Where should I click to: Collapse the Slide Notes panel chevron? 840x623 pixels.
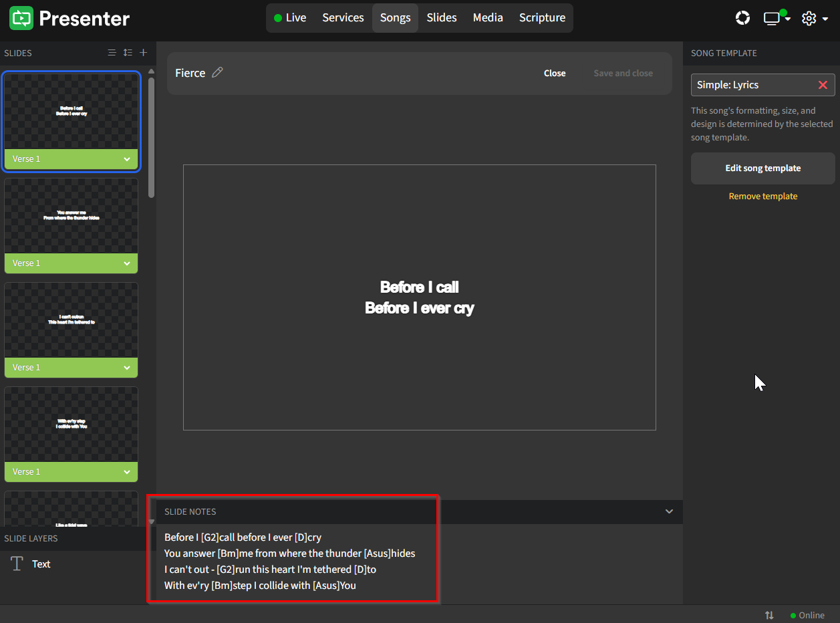(669, 511)
